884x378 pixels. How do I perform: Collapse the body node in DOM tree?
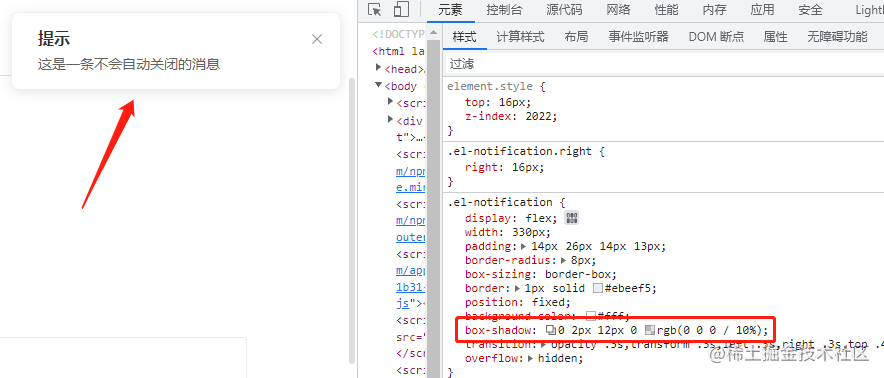coord(379,86)
